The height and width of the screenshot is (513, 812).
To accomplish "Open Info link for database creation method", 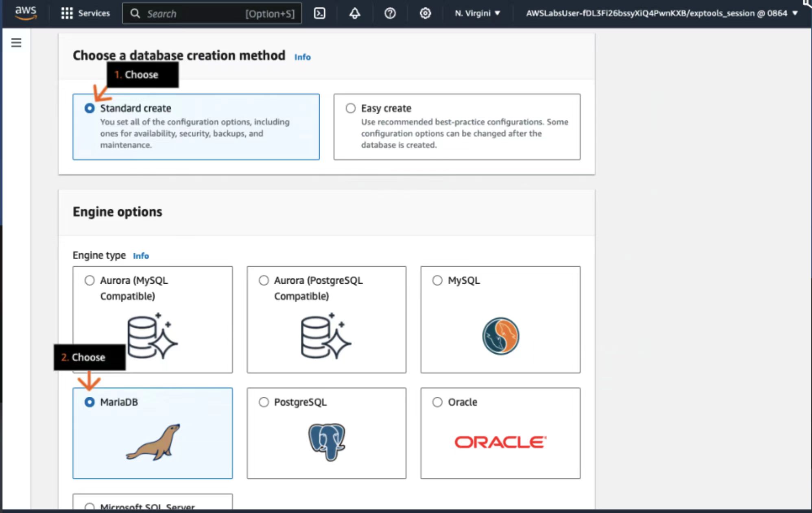I will coord(302,57).
